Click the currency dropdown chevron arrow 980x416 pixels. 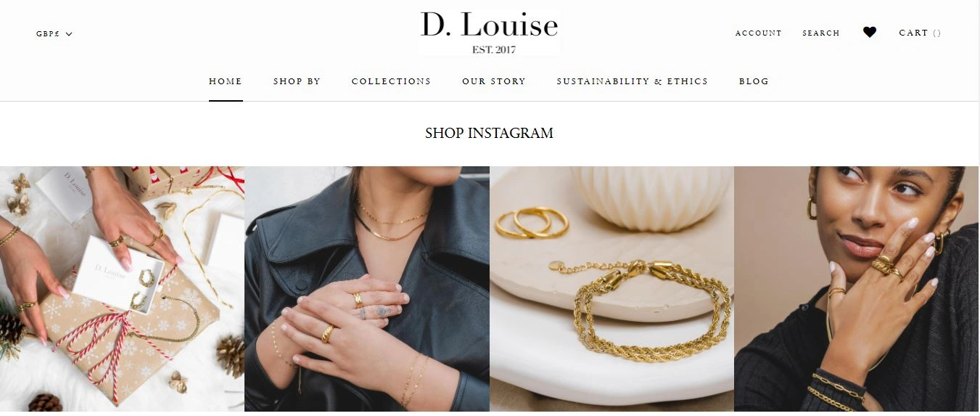point(69,33)
